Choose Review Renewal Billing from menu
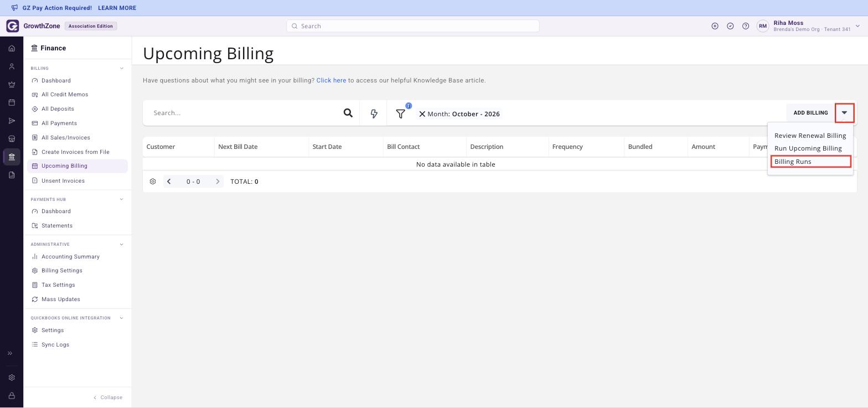The image size is (868, 408). coord(810,136)
